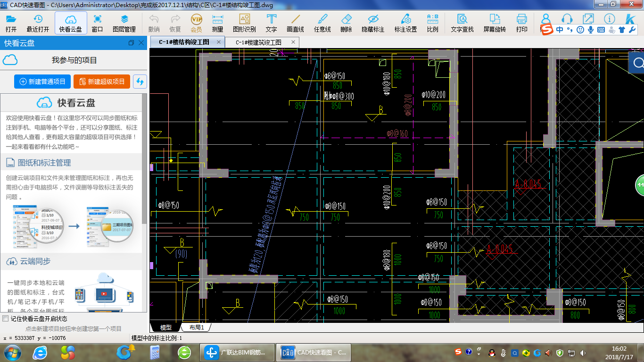The image size is (644, 362).
Task: Click the 我参与的项目 heading
Action: pos(74,60)
